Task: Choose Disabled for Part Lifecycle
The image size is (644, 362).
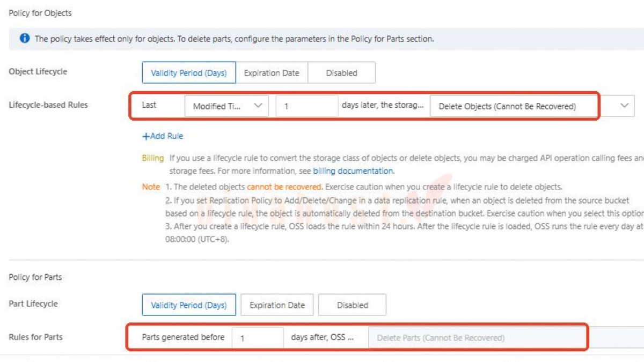Action: click(x=352, y=305)
